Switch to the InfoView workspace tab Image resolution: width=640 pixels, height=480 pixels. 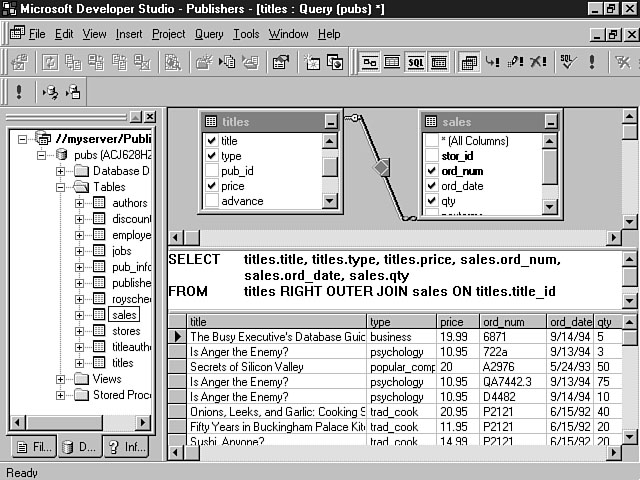(x=126, y=447)
